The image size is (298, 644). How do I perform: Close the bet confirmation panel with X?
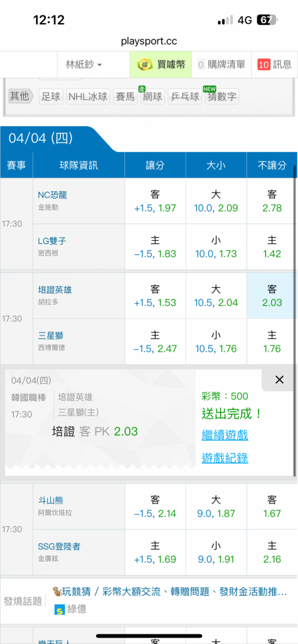coord(279,380)
